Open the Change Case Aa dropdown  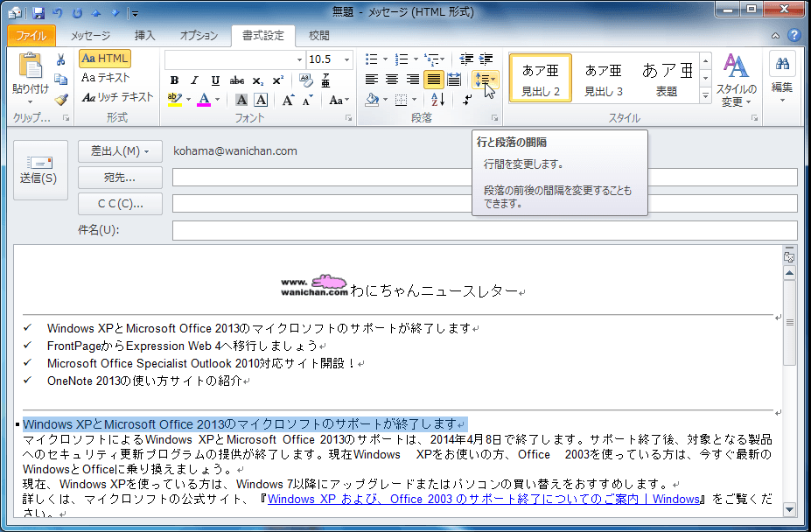(x=339, y=101)
